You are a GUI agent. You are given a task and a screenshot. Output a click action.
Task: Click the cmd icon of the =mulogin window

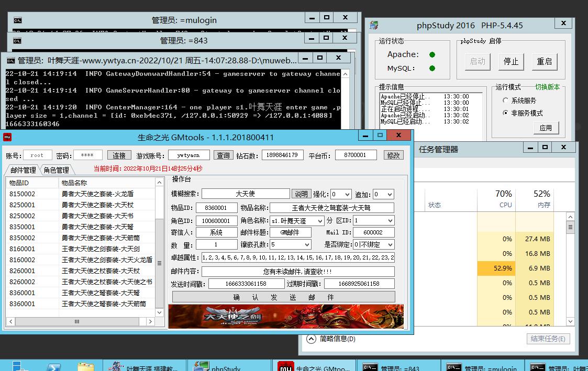(18, 20)
